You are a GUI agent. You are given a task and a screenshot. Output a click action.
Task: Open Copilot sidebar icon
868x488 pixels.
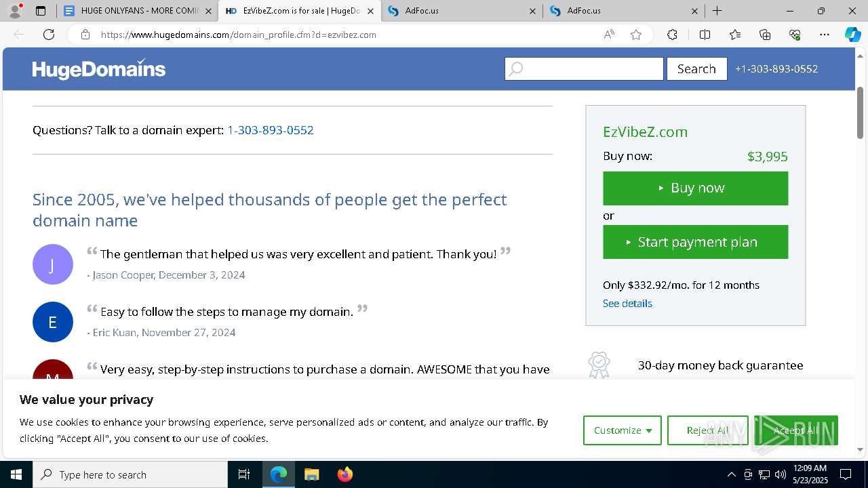tap(852, 35)
